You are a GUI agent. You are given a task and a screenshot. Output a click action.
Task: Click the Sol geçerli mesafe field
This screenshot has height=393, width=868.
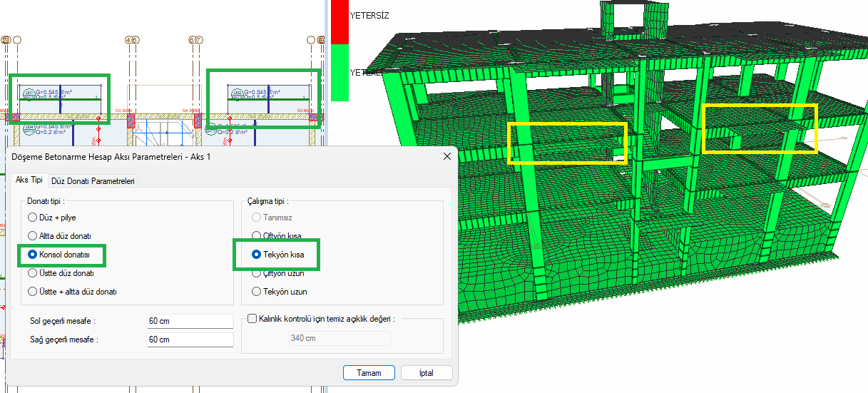coord(190,321)
